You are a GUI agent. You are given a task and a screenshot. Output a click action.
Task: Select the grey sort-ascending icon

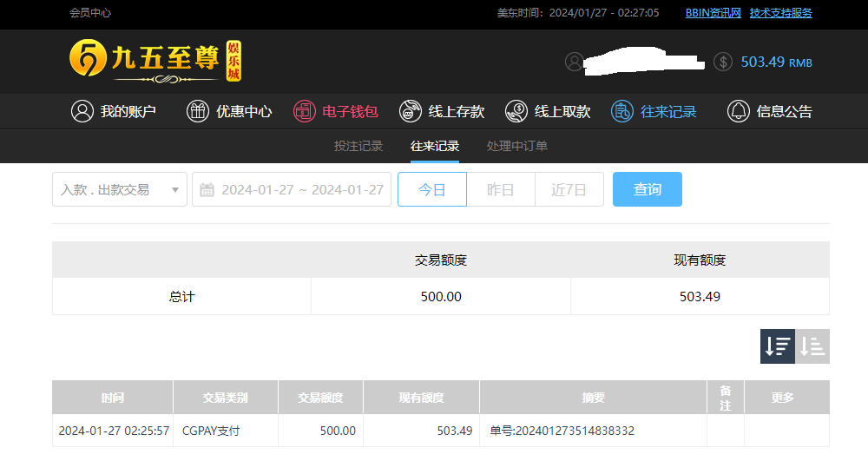(x=812, y=346)
